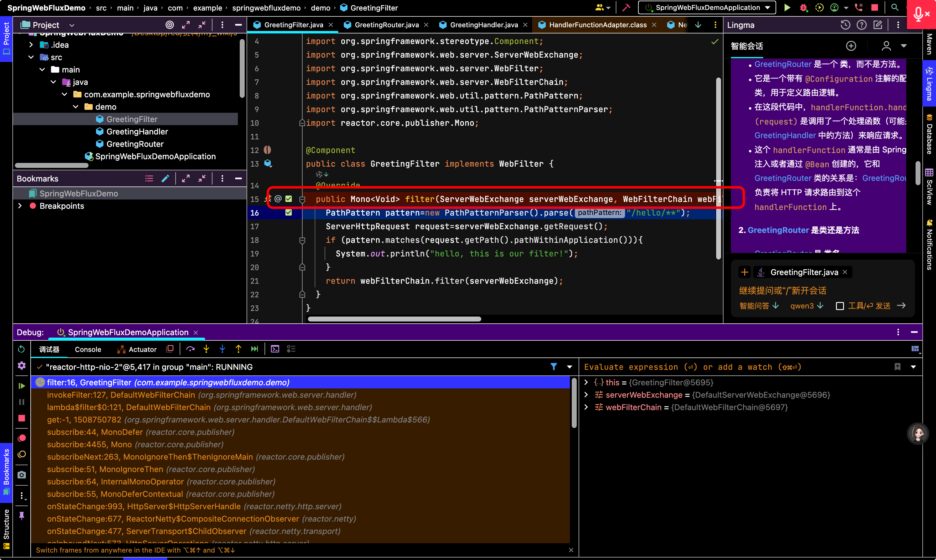
Task: Stop the application with the top-bar red square
Action: click(874, 7)
